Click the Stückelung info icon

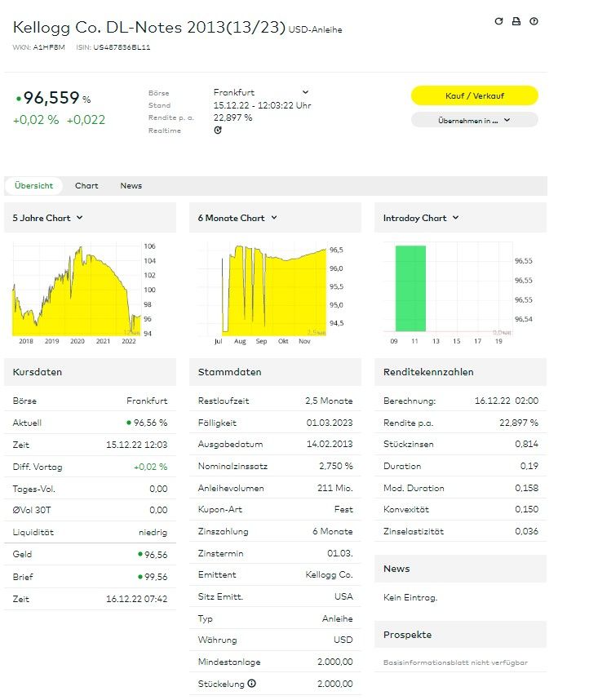pos(252,684)
